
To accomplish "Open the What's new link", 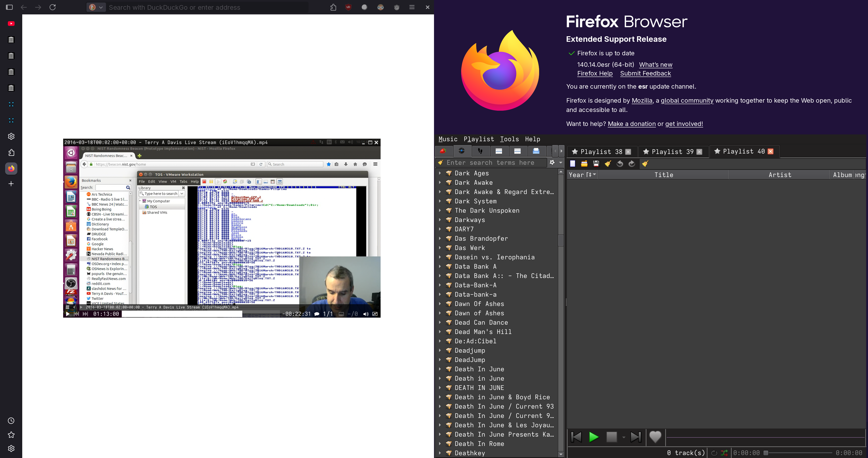I will pos(655,65).
